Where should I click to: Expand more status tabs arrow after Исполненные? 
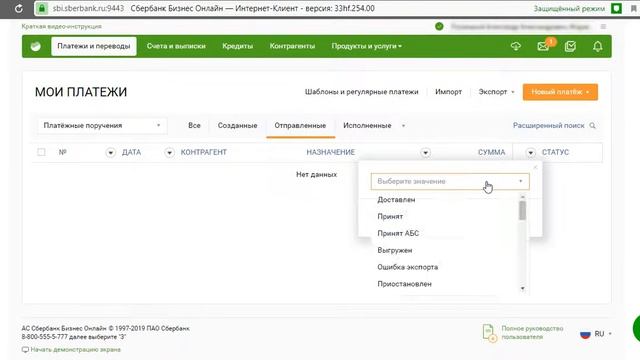403,126
